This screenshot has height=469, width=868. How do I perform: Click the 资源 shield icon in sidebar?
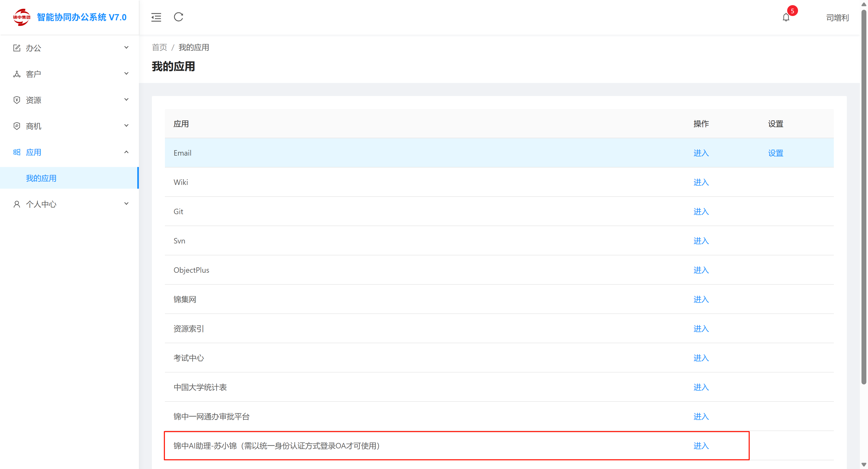(x=17, y=100)
